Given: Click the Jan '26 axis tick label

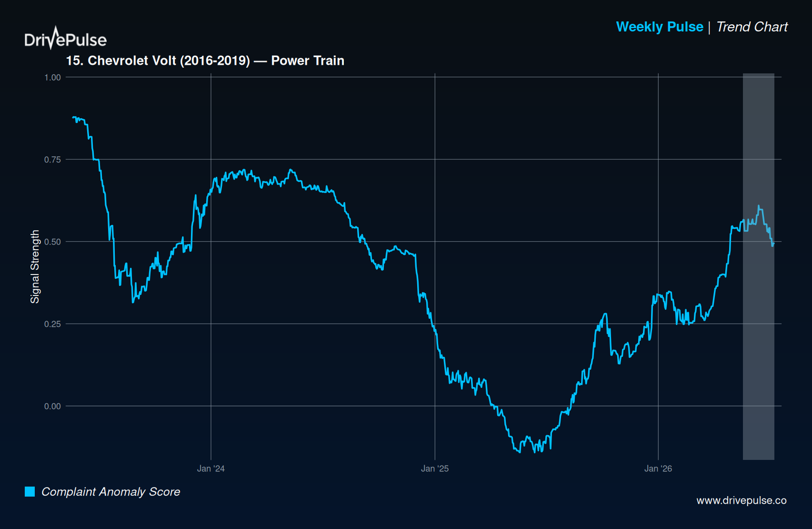Looking at the screenshot, I should click(658, 468).
